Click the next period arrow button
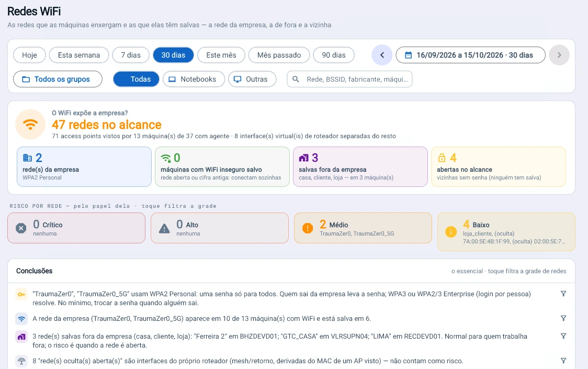The height and width of the screenshot is (369, 588). click(x=559, y=55)
